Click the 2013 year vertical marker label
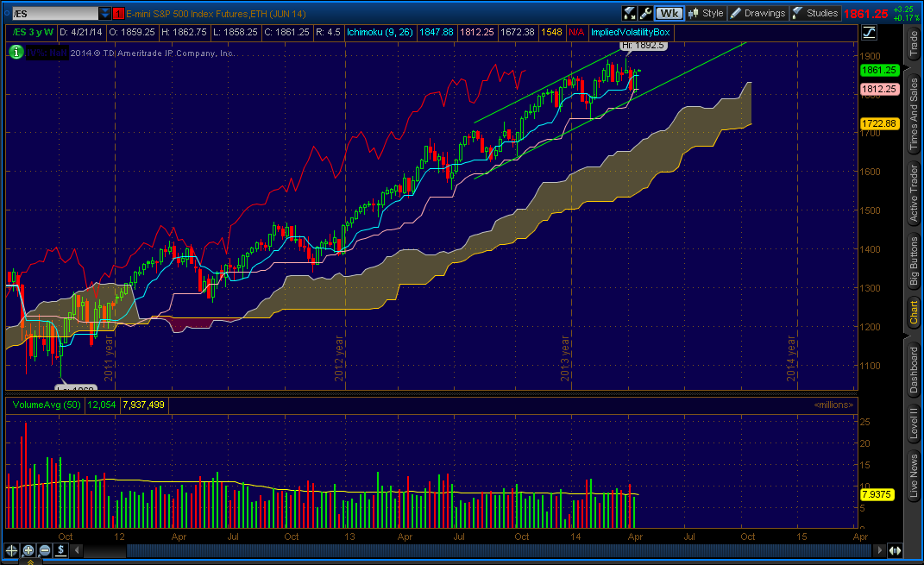 pyautogui.click(x=564, y=359)
